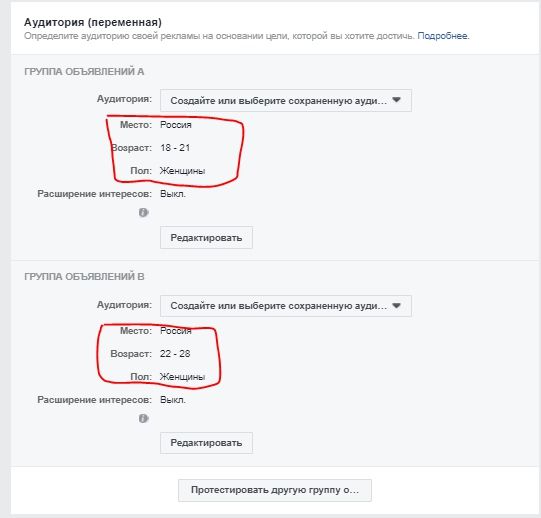Click Group A gender value Женщины
Screen dimensions: 541x518
tap(183, 171)
